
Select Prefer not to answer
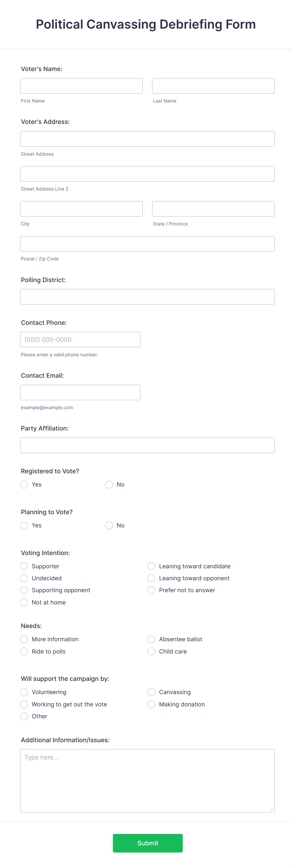[x=151, y=590]
